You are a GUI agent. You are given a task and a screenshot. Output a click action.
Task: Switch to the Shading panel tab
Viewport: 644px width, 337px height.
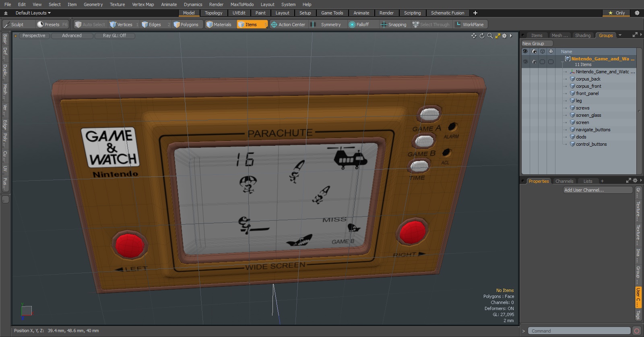pos(582,35)
